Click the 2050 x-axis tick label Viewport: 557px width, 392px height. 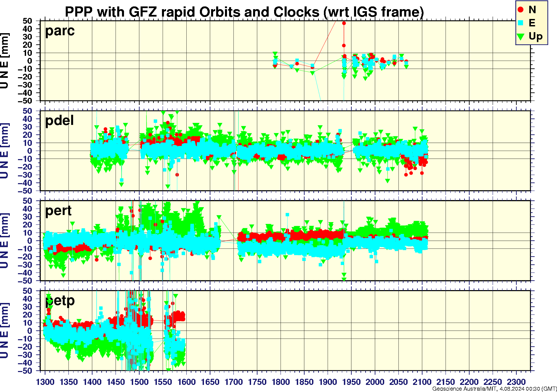[398, 382]
